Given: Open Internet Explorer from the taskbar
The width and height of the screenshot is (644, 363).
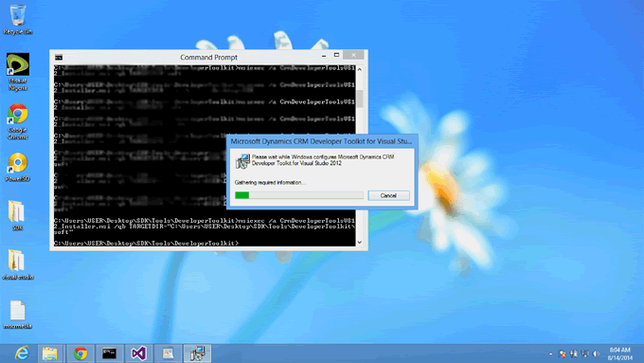Looking at the screenshot, I should click(x=22, y=354).
